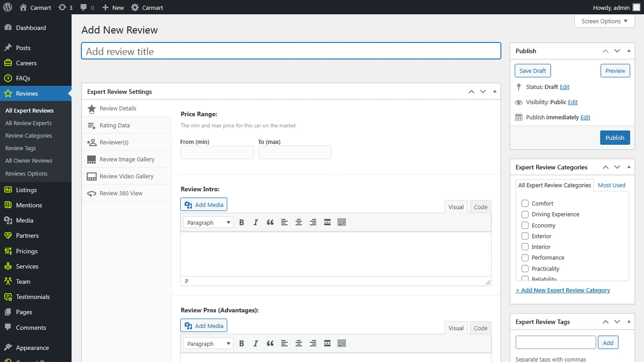Click the admin avatar thumbnail
This screenshot has height=362, width=644.
pos(636,7)
